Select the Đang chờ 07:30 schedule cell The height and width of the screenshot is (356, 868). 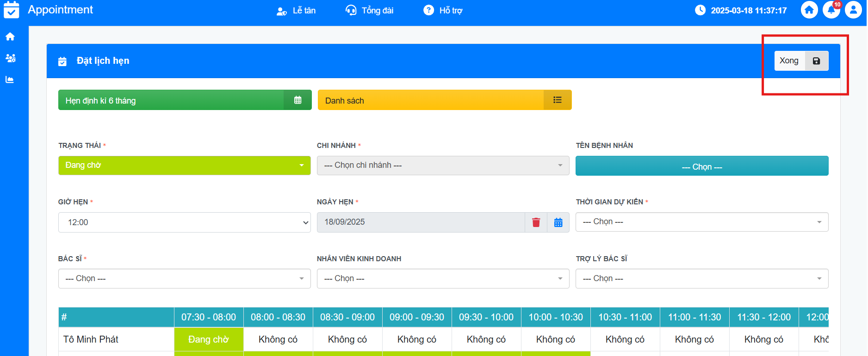click(209, 339)
